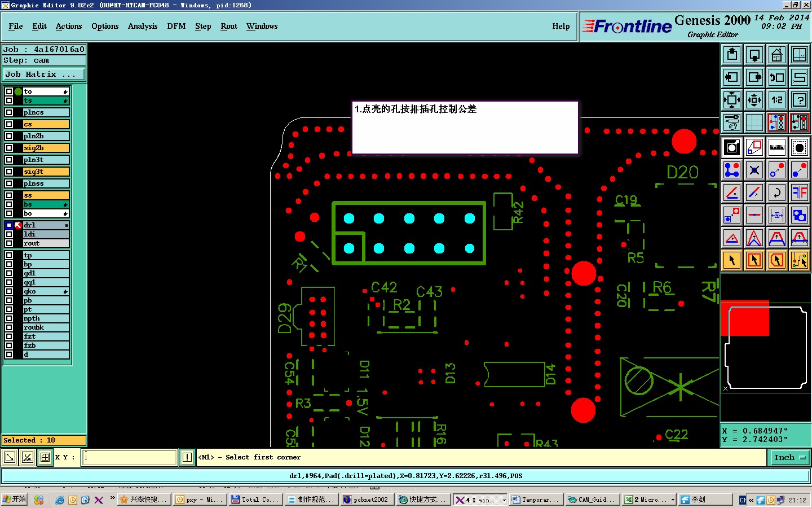
Task: Click the pan down icon
Action: coord(754,55)
